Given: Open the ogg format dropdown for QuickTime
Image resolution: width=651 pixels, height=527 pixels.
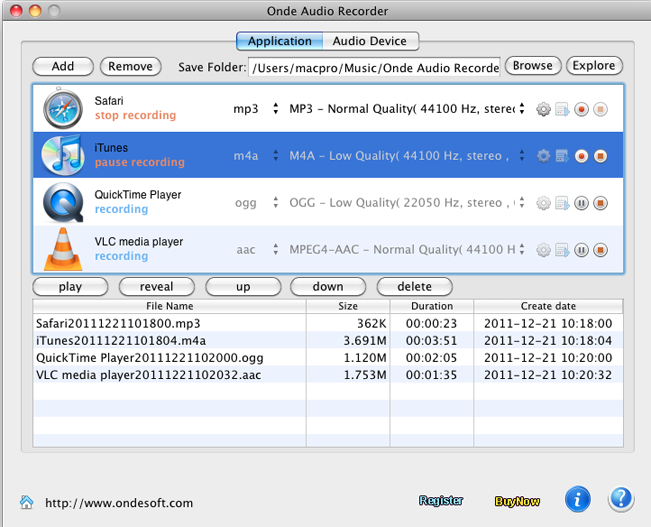Looking at the screenshot, I should coord(255,203).
